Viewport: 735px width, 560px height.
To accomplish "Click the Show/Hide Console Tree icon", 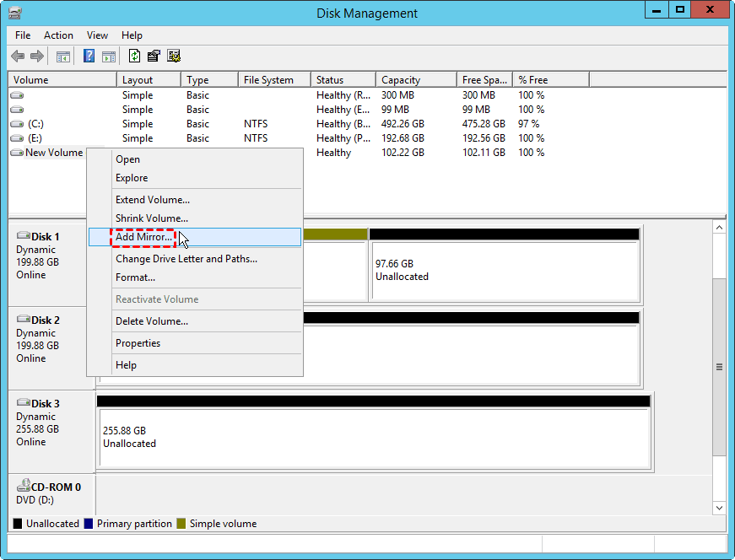I will [x=62, y=57].
